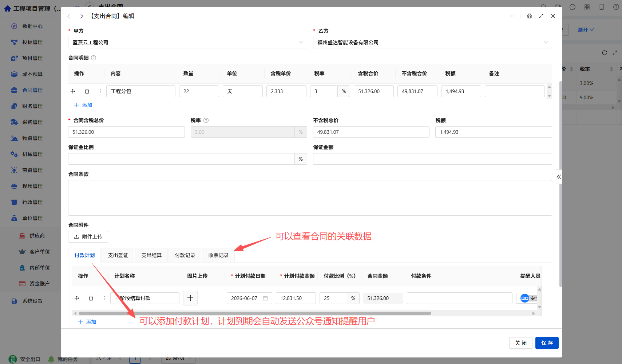Click move handle of 工程分包 row
The width and height of the screenshot is (622, 364).
coord(73,91)
